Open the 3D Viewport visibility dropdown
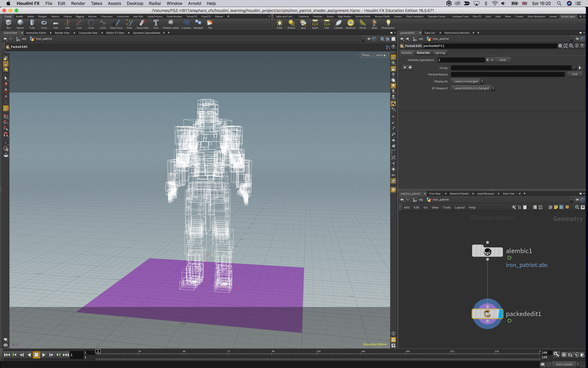The height and width of the screenshot is (368, 588). point(473,88)
